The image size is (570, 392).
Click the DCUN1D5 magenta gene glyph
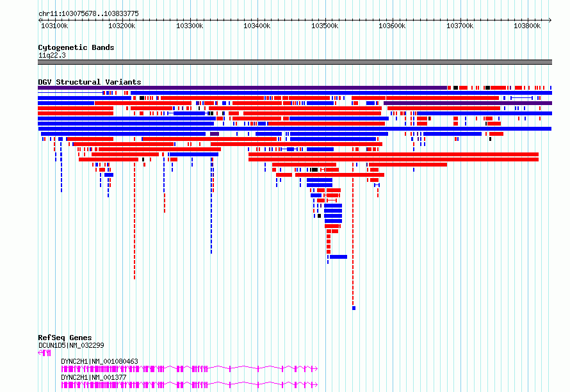(44, 353)
